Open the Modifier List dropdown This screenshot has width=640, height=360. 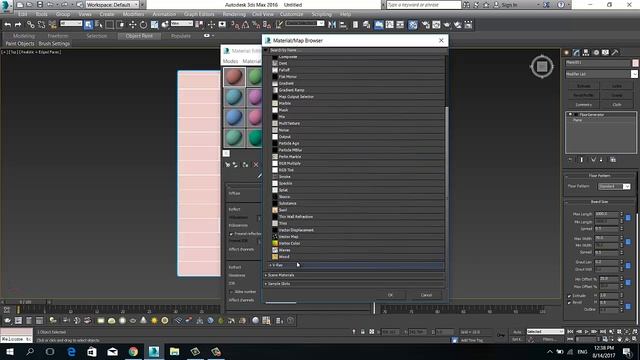[x=601, y=74]
